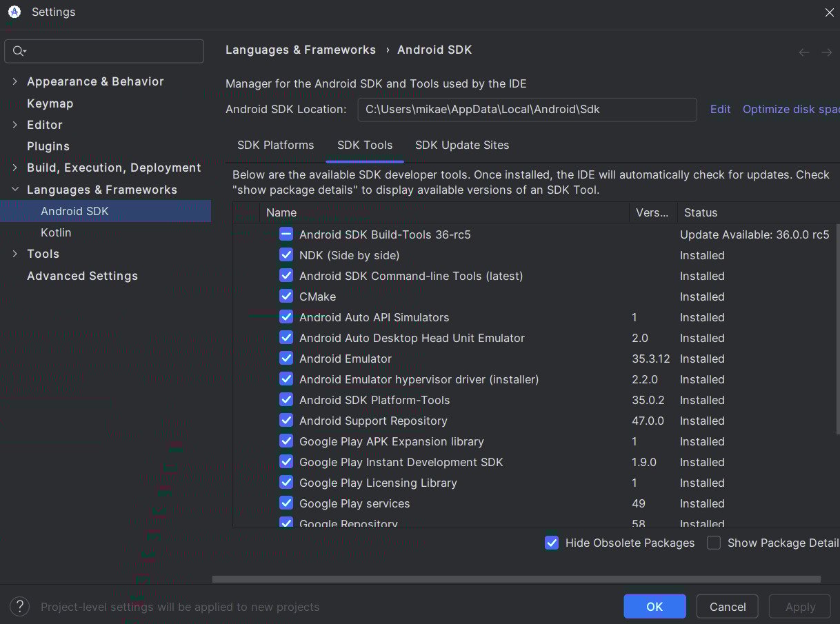This screenshot has width=840, height=624.
Task: Click version 35.3.12 of Android Emulator
Action: point(650,359)
